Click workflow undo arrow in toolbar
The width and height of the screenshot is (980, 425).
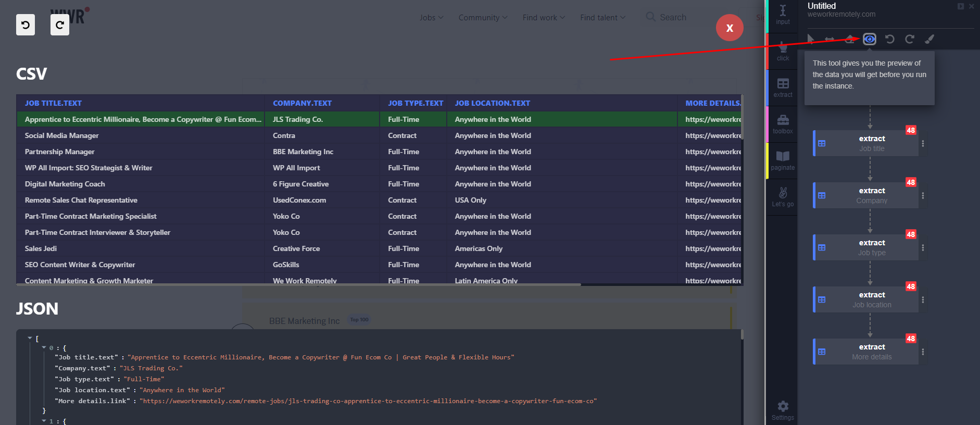tap(890, 39)
